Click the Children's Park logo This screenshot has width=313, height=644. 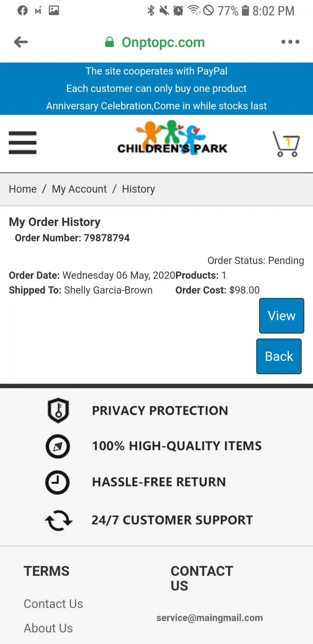172,138
